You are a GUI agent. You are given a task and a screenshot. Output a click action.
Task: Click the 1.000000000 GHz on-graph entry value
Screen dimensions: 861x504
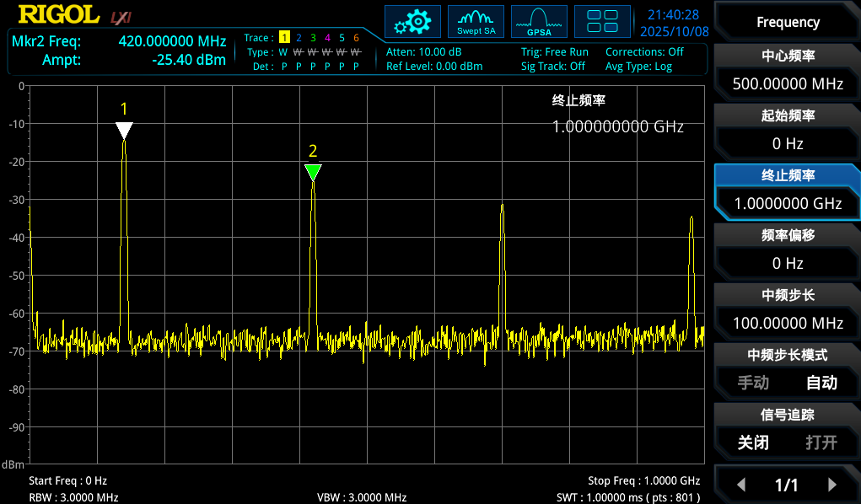(x=618, y=126)
